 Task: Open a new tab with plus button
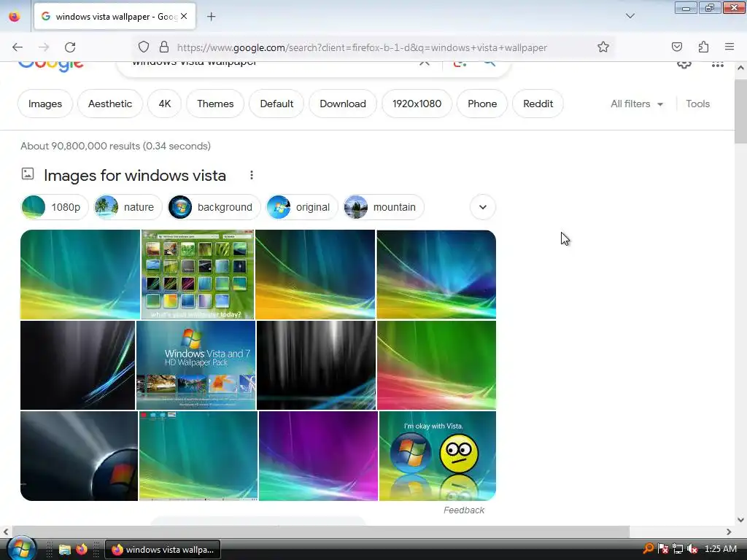coord(211,17)
